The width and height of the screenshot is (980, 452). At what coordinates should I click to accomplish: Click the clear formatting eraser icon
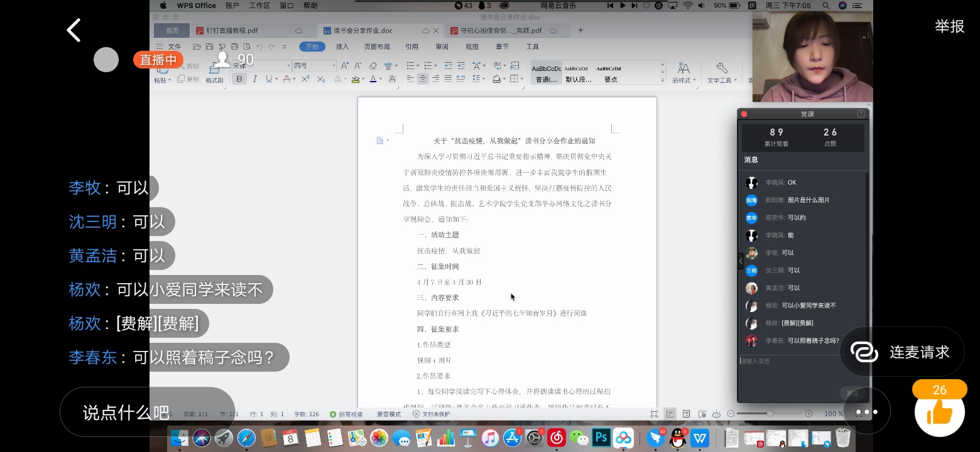[373, 65]
